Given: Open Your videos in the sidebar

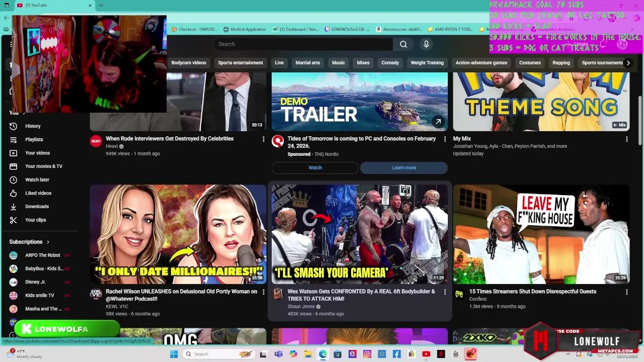Looking at the screenshot, I should (x=37, y=153).
